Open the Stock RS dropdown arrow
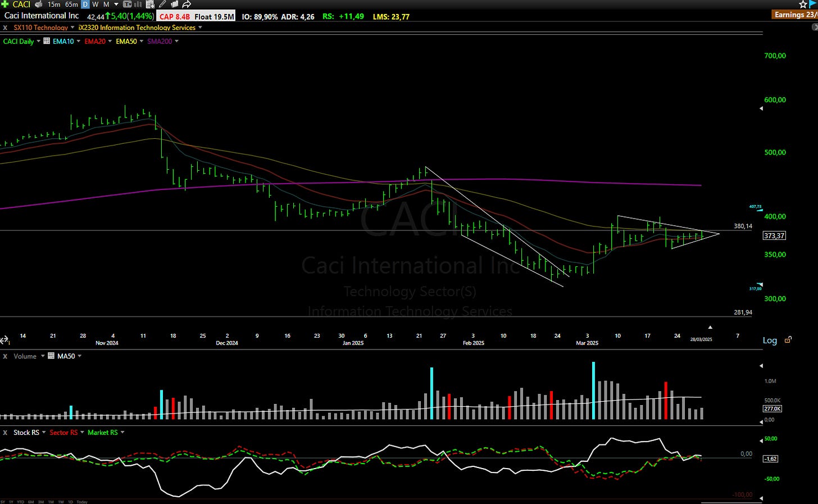Image resolution: width=818 pixels, height=504 pixels. 44,433
